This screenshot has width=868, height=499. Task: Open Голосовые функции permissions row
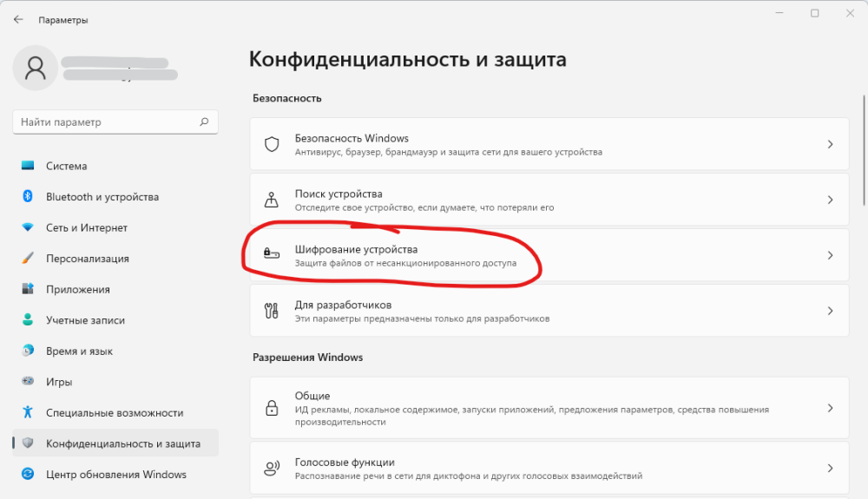(549, 468)
